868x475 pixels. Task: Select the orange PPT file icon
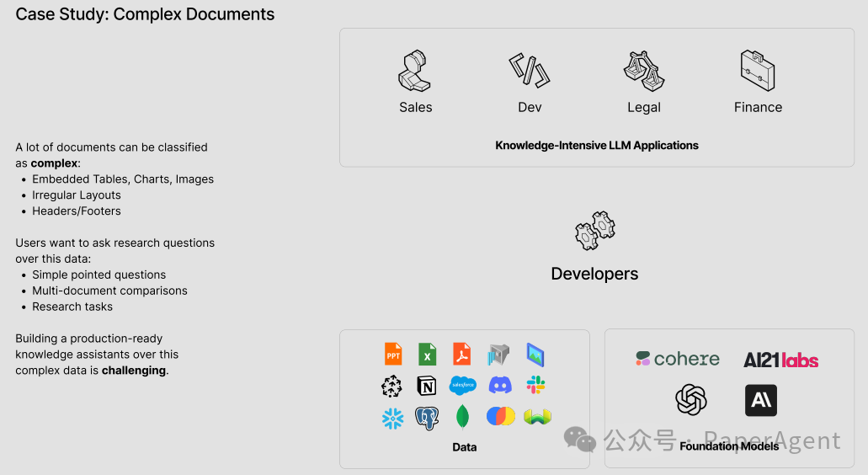pos(393,354)
